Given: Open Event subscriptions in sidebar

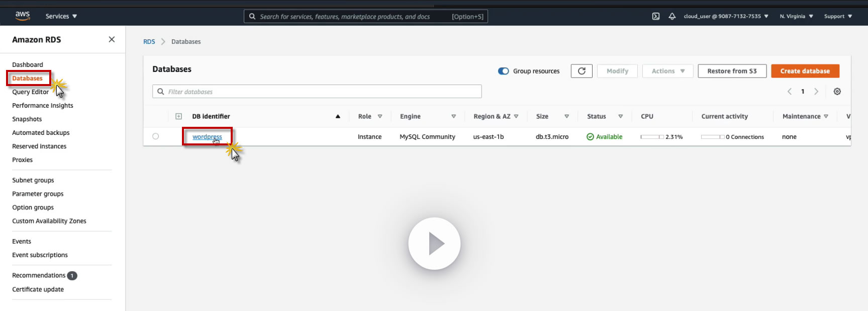Looking at the screenshot, I should [40, 255].
